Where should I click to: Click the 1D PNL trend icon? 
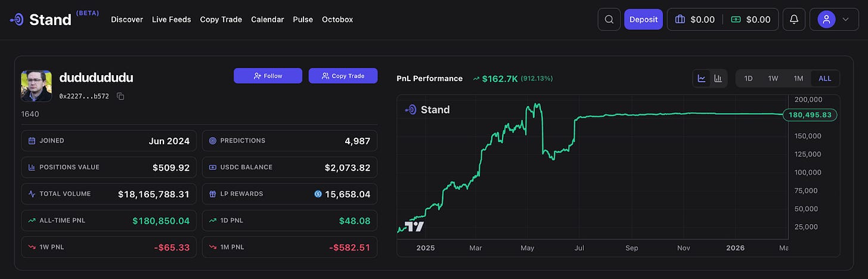pos(213,221)
